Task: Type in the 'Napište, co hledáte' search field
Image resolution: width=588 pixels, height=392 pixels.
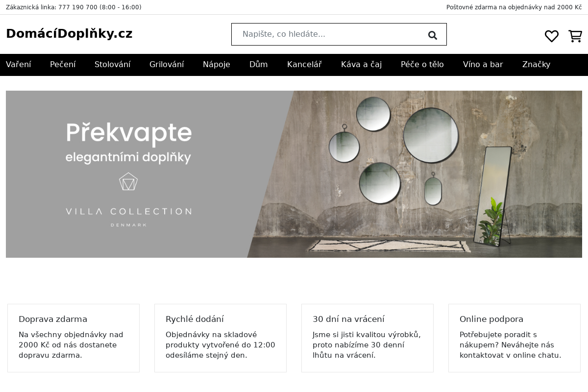Action: click(x=328, y=34)
